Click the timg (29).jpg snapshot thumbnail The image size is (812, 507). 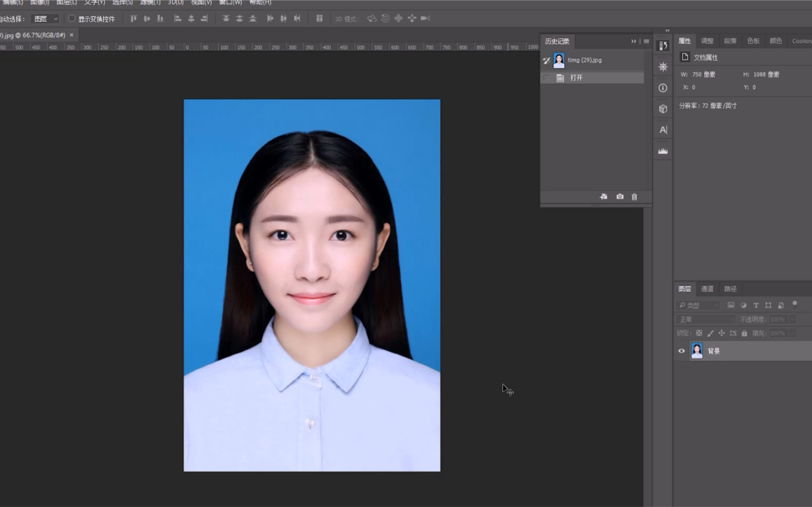[559, 60]
